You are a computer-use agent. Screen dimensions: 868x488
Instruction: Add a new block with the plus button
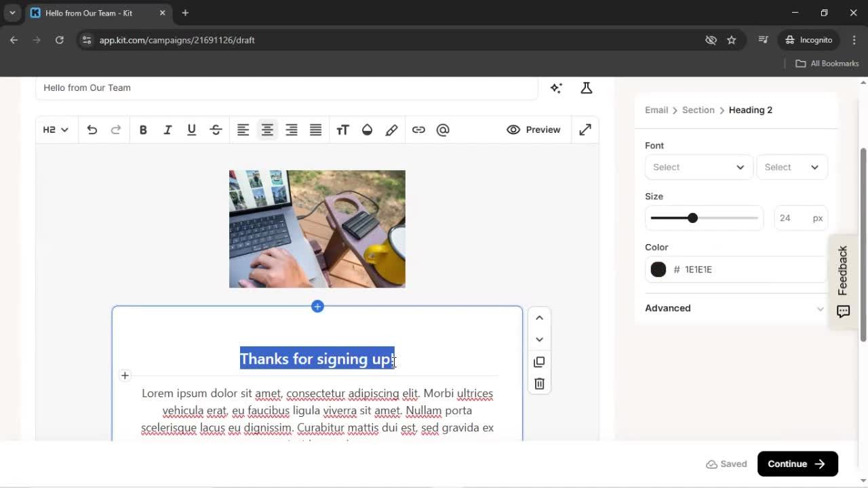(317, 306)
